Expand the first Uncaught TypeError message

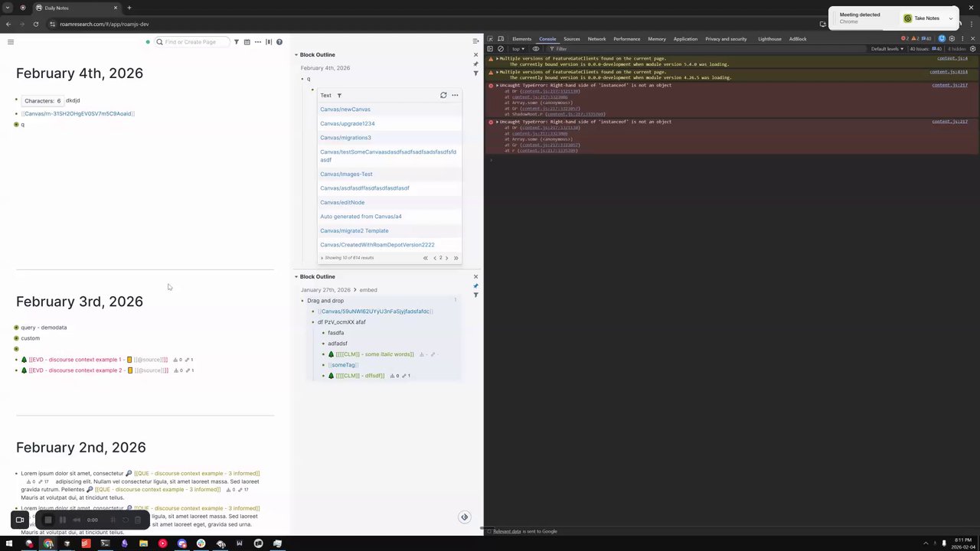pos(498,85)
